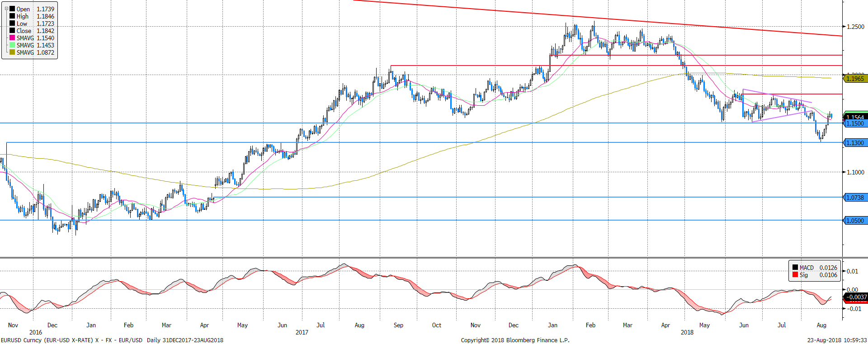
Task: Click the olive SMAVG 1.0872 swatch
Action: coord(12,52)
